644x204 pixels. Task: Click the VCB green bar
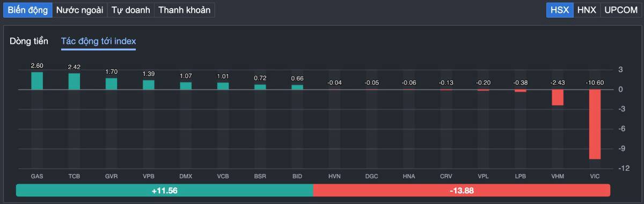tap(223, 86)
